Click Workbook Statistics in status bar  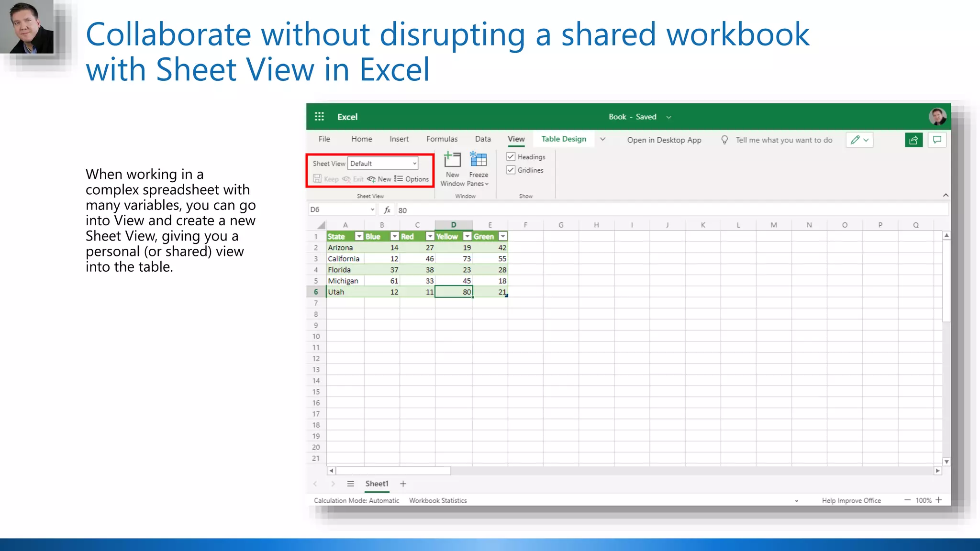(x=438, y=500)
